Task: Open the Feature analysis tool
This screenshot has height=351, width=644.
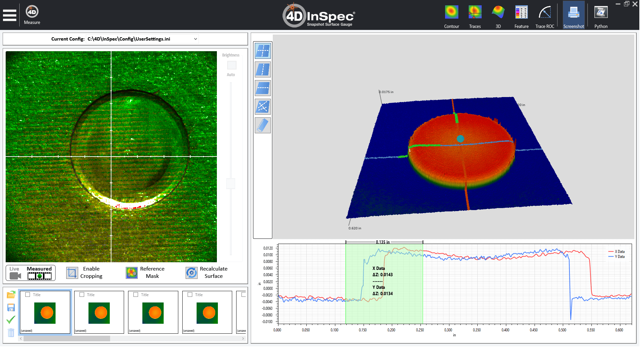Action: (x=521, y=16)
